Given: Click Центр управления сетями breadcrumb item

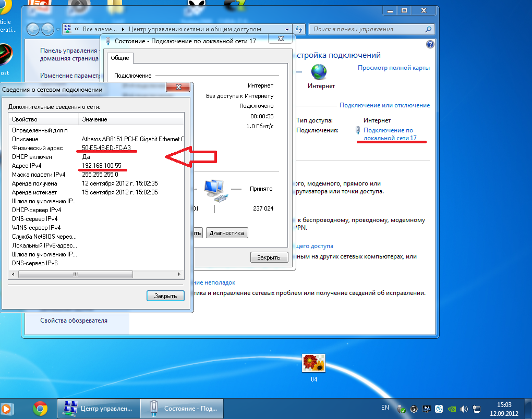Looking at the screenshot, I should point(195,30).
